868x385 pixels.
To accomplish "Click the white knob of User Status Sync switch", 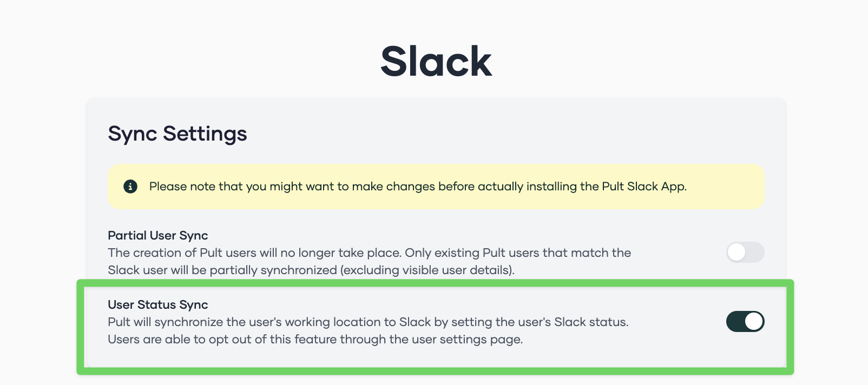I will coord(753,321).
